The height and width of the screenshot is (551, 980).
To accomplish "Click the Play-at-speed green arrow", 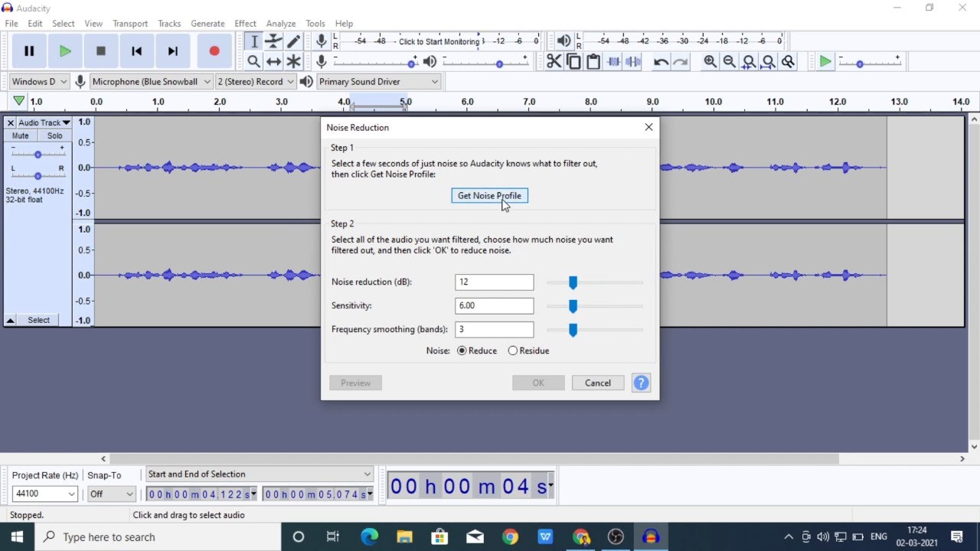I will pyautogui.click(x=825, y=62).
